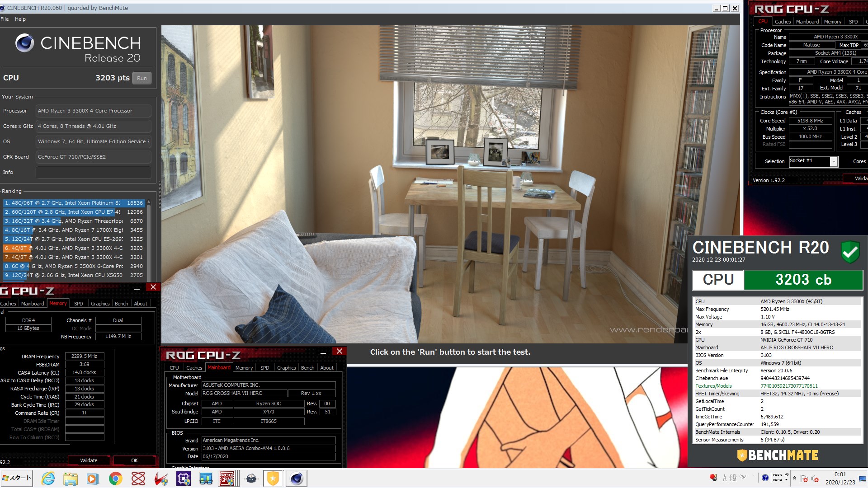The height and width of the screenshot is (488, 868).
Task: Click the taskbar clock showing 0:01
Action: [x=840, y=478]
